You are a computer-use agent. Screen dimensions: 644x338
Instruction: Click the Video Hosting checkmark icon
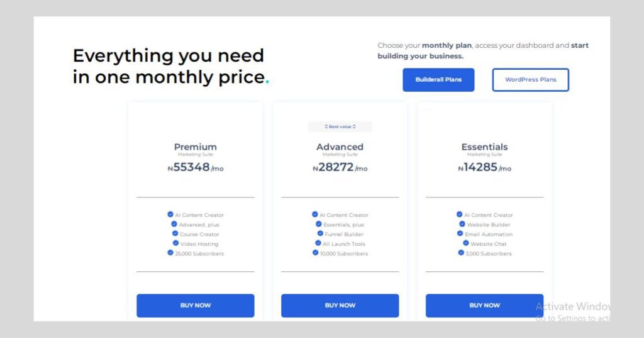[176, 243]
